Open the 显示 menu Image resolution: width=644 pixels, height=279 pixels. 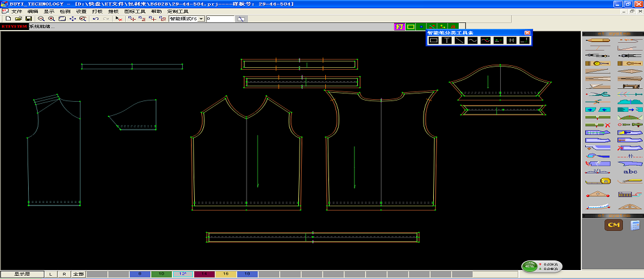(49, 12)
